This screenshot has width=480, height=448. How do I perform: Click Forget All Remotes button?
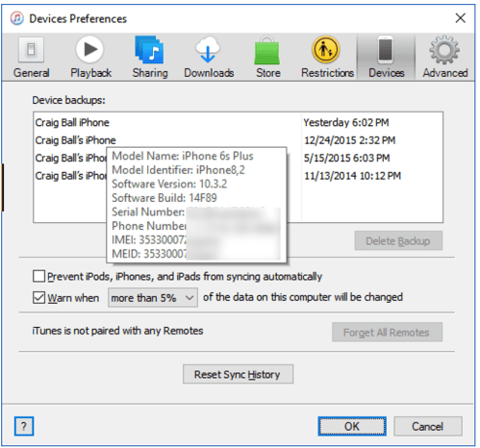click(x=387, y=332)
